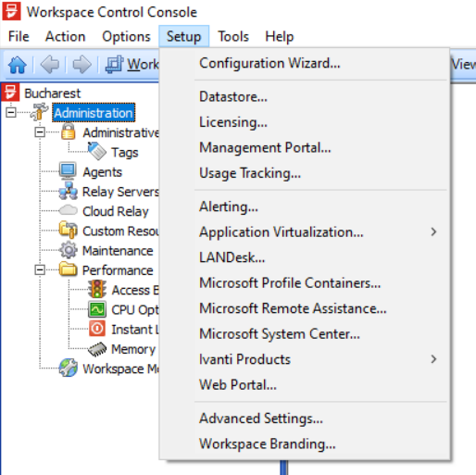Select Licensing menu entry
Screen dimensions: 476x475
pos(305,122)
